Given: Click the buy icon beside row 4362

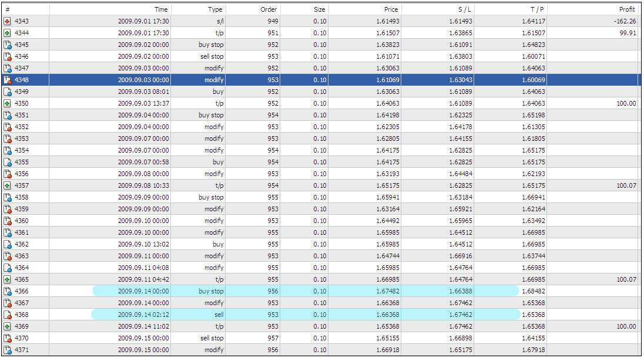Looking at the screenshot, I should click(8, 244).
